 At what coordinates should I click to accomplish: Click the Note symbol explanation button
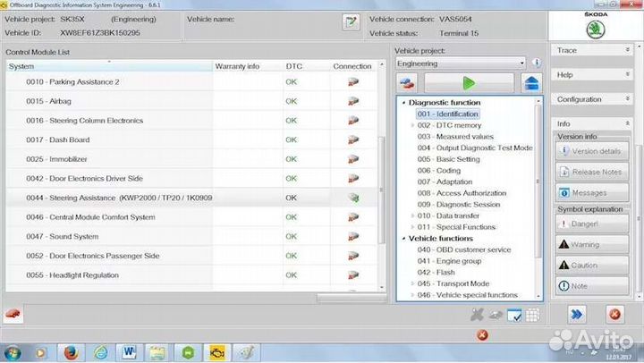(x=592, y=286)
